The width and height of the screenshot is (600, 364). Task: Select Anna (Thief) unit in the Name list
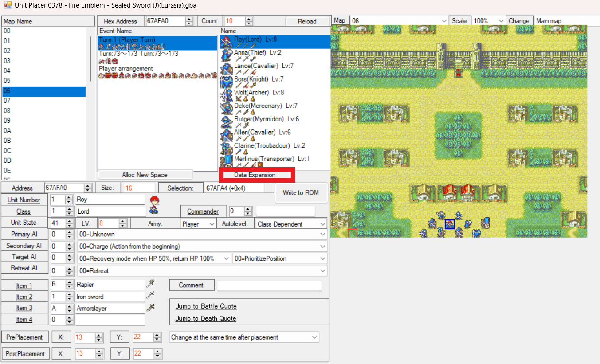250,53
